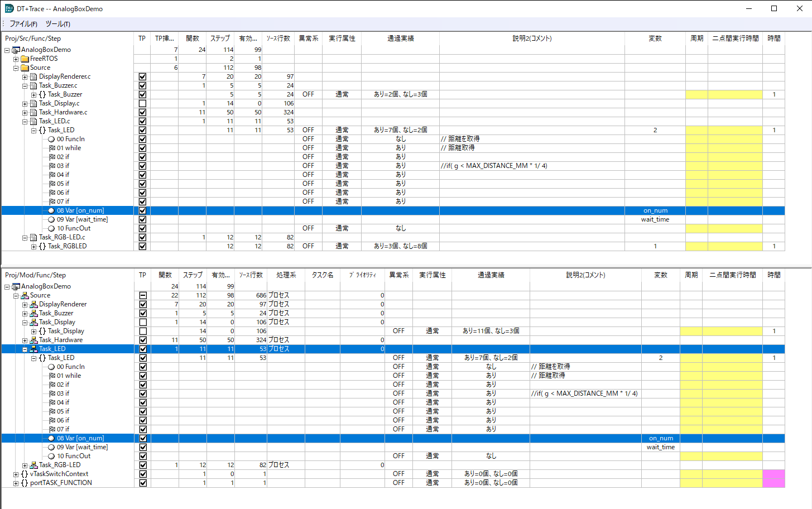Viewport: 812px width, 509px height.
Task: Enable the unchecked TP checkbox for Task_Display.c
Action: click(142, 103)
